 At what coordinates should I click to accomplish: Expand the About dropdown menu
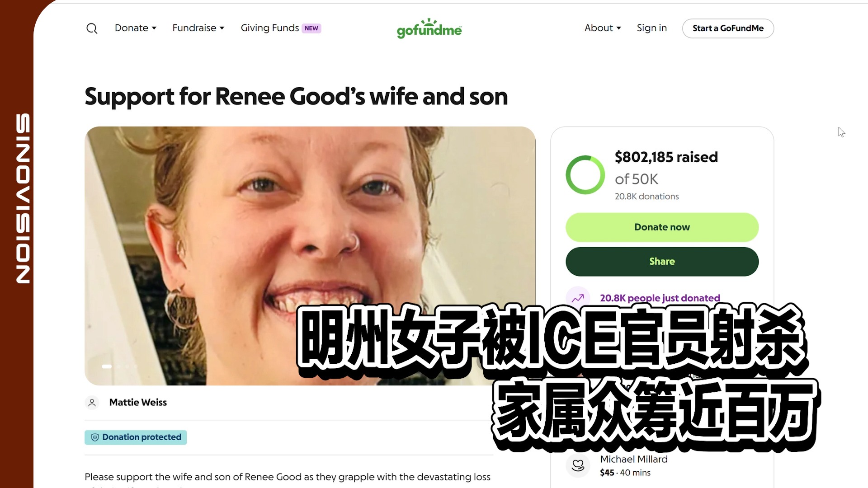click(x=603, y=28)
